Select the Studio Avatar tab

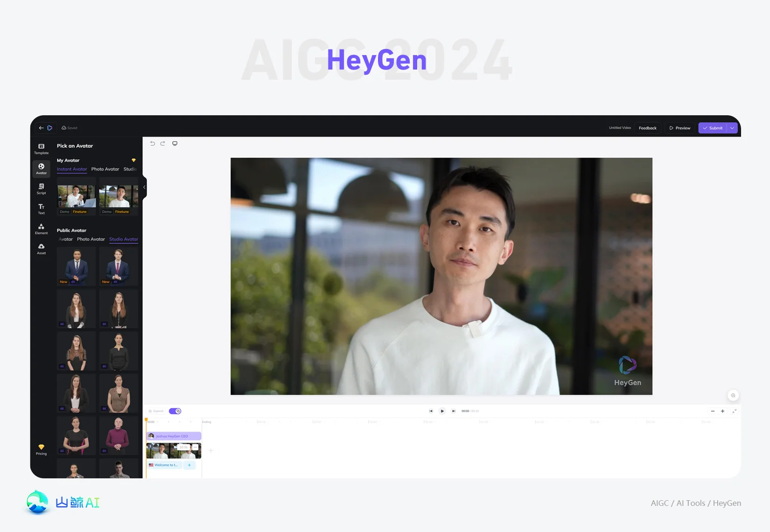(124, 239)
